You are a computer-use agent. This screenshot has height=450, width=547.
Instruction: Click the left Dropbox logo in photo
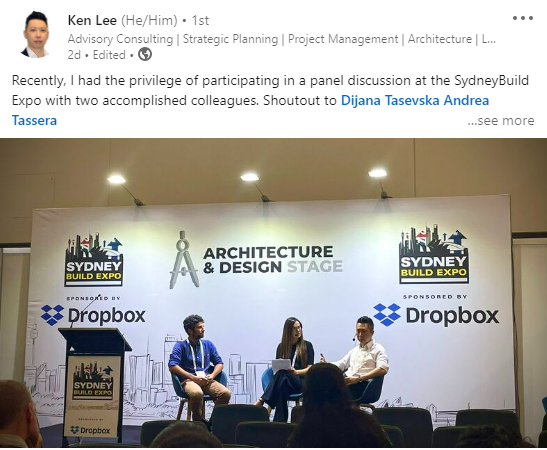93,315
